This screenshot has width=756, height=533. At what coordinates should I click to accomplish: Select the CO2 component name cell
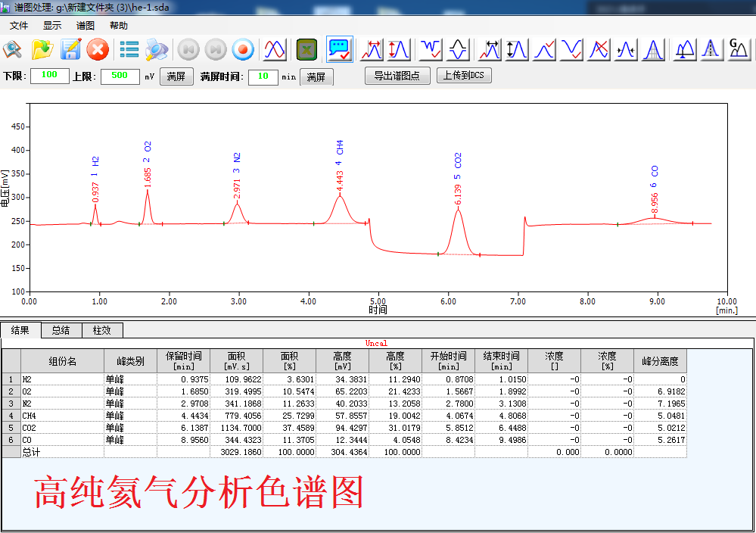[62, 428]
